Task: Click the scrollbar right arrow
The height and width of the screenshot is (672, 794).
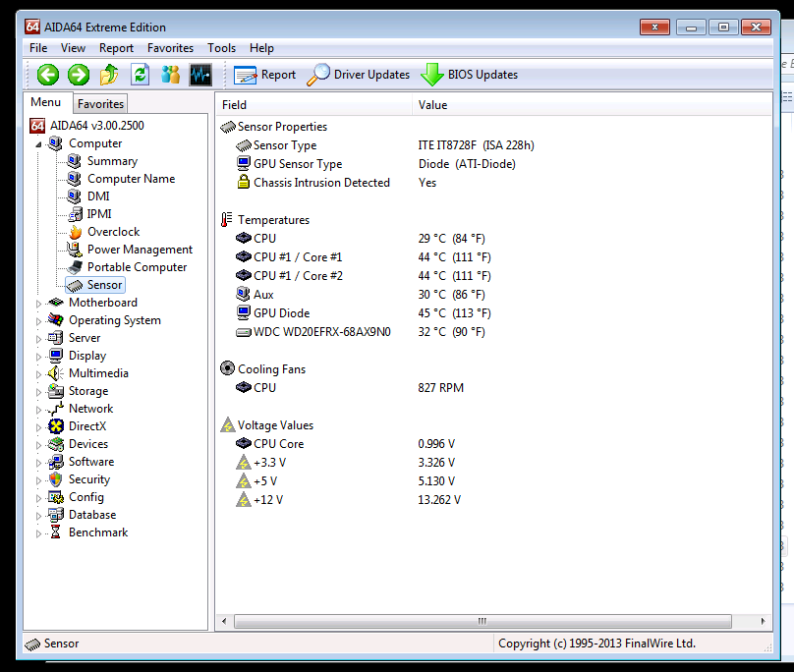Action: point(764,621)
